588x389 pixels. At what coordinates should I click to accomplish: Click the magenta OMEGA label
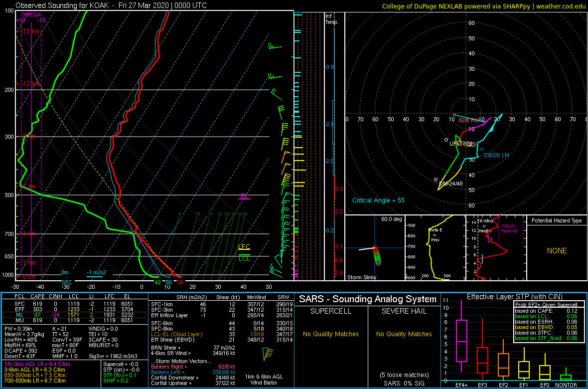click(x=31, y=14)
